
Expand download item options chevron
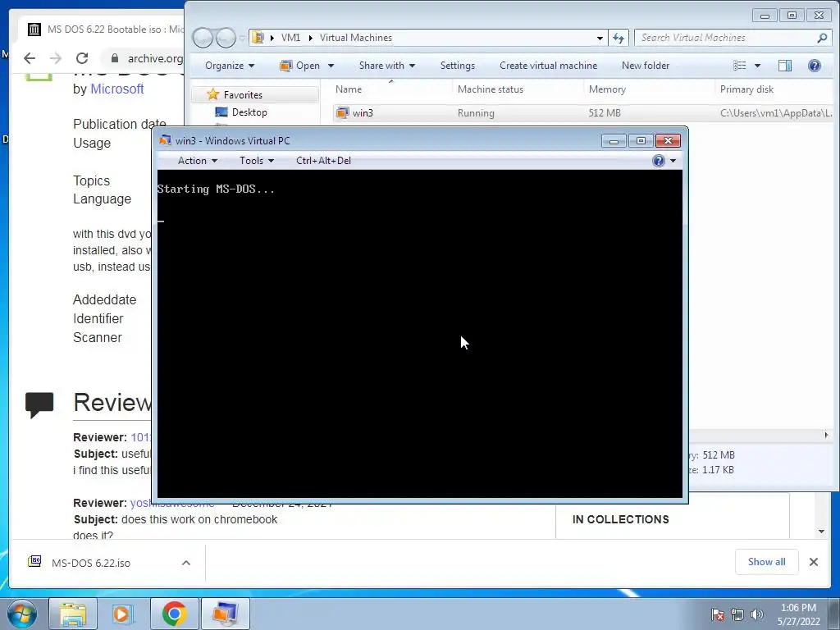[x=186, y=563]
